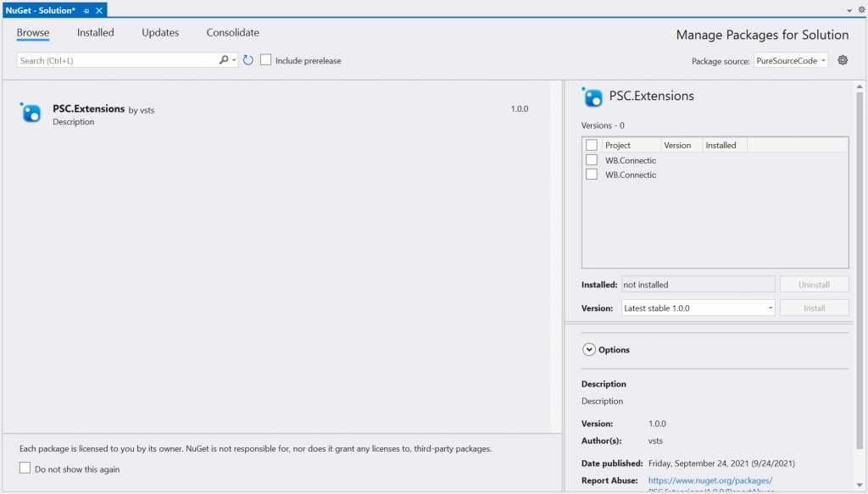The image size is (868, 494).
Task: Switch to the Installed tab
Action: point(95,32)
